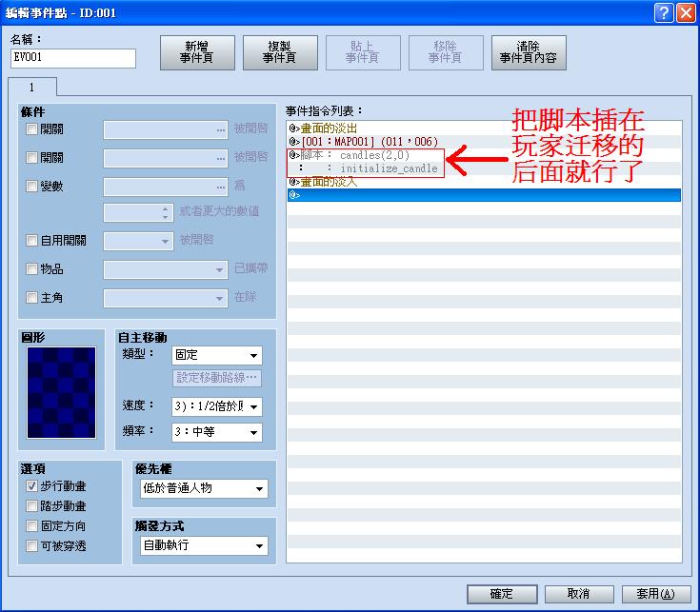Click the first 開關 selector field
The image size is (700, 612).
[x=166, y=130]
